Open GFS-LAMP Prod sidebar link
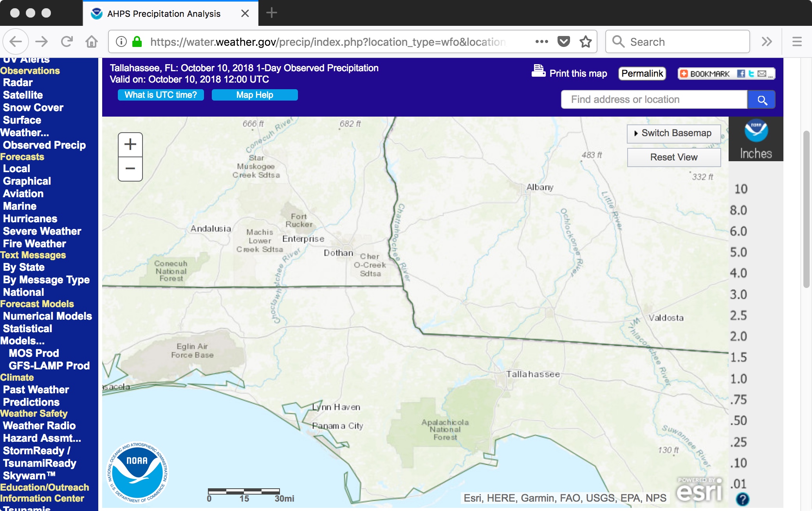This screenshot has width=812, height=511. [49, 366]
